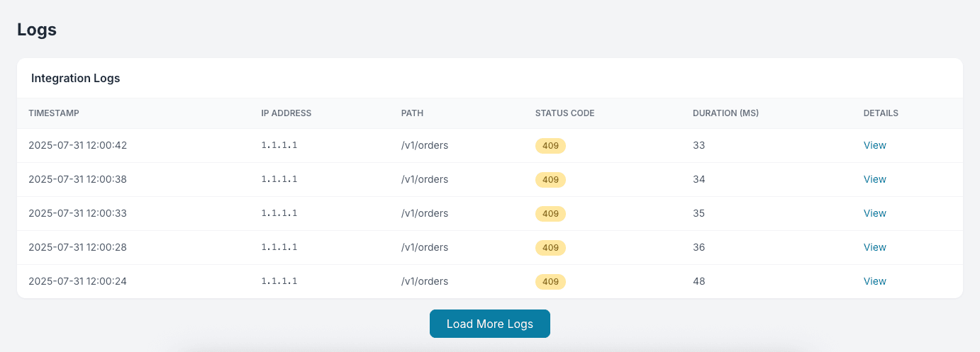The width and height of the screenshot is (980, 352).
Task: Click duration value 48
Action: [x=699, y=281]
